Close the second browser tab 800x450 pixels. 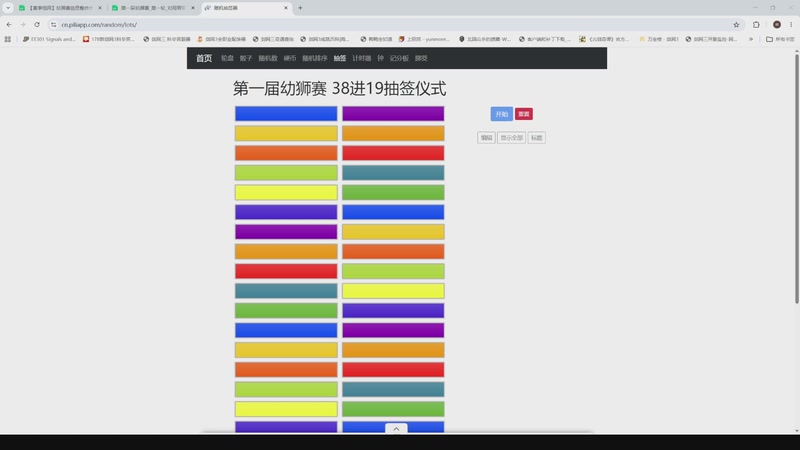(192, 8)
